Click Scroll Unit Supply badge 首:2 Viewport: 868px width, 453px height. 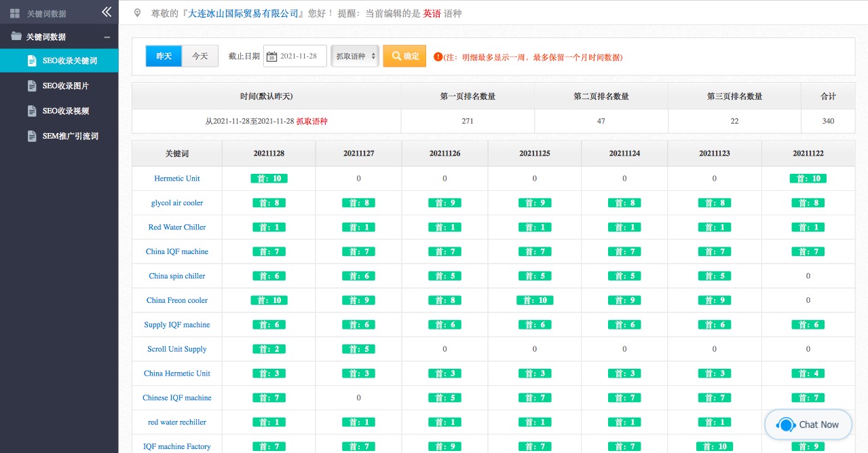pos(269,349)
